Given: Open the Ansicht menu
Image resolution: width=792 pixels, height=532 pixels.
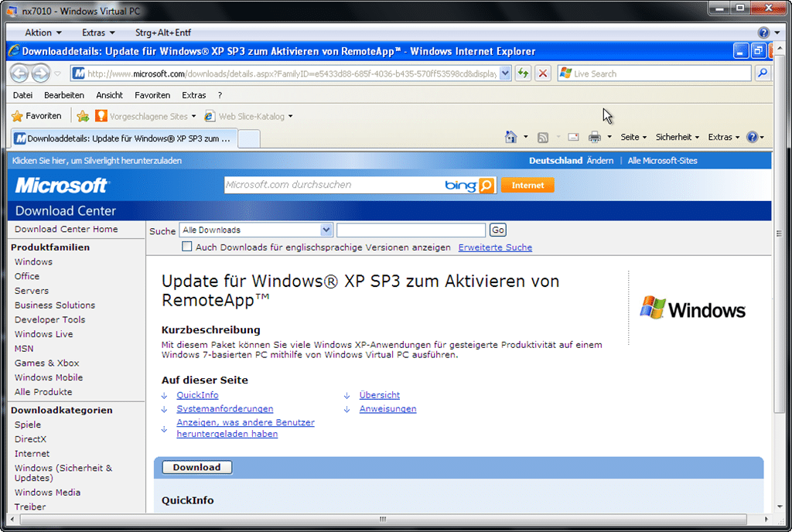Looking at the screenshot, I should (x=110, y=95).
